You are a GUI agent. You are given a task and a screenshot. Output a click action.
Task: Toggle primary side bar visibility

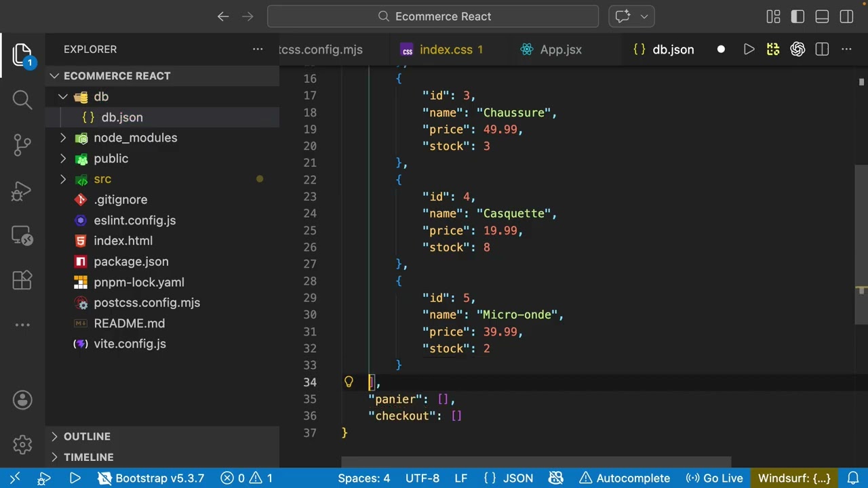point(797,16)
